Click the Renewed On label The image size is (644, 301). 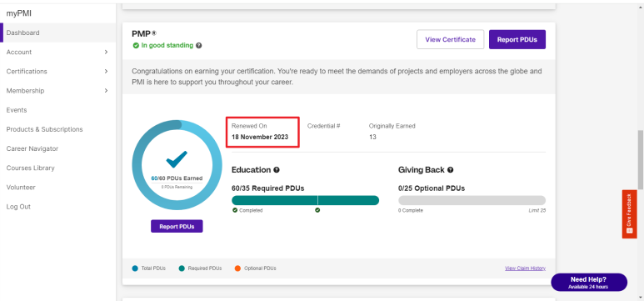coord(249,126)
